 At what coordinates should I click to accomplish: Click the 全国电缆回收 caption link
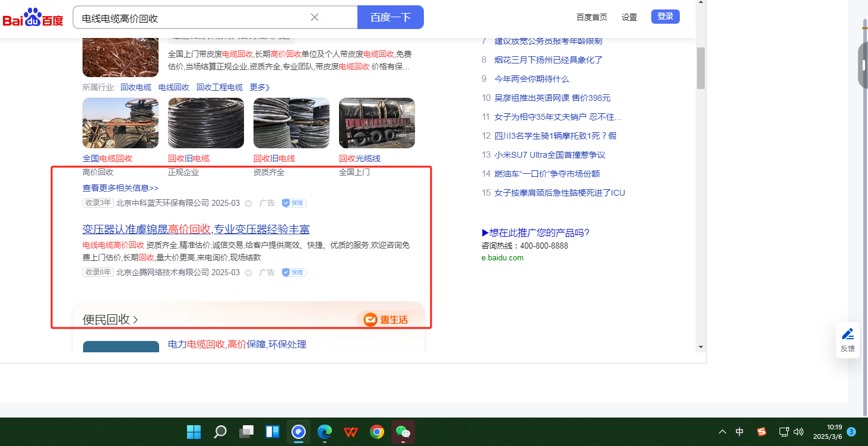(x=107, y=158)
